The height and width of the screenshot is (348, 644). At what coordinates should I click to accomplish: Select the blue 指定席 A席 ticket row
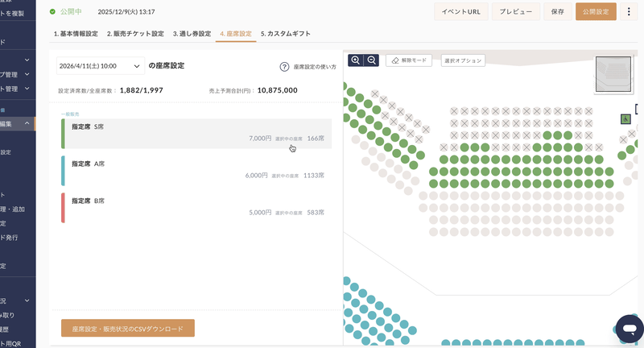(196, 170)
